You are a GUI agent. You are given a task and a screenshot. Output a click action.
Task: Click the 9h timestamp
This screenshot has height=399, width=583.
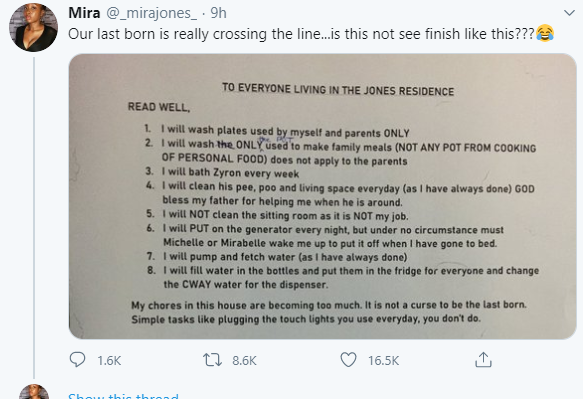coord(218,13)
